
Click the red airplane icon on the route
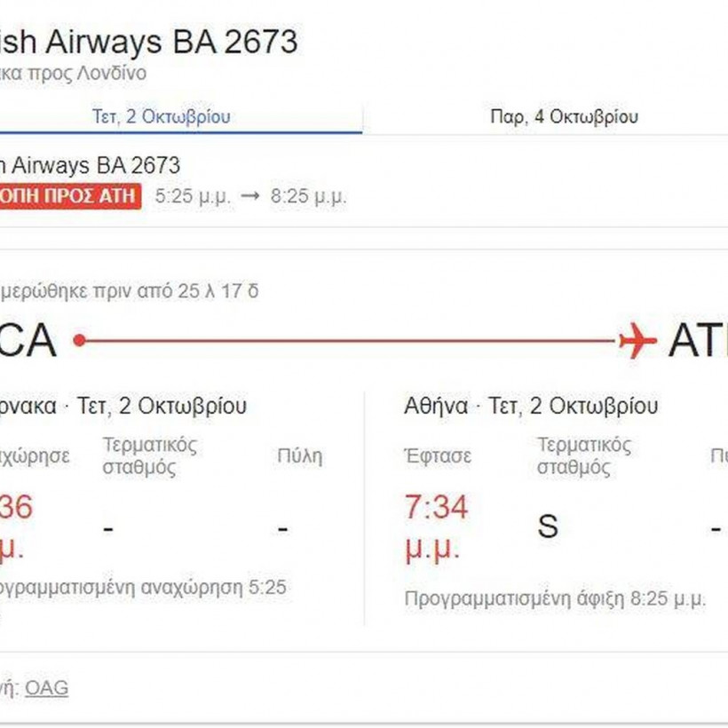coord(637,341)
